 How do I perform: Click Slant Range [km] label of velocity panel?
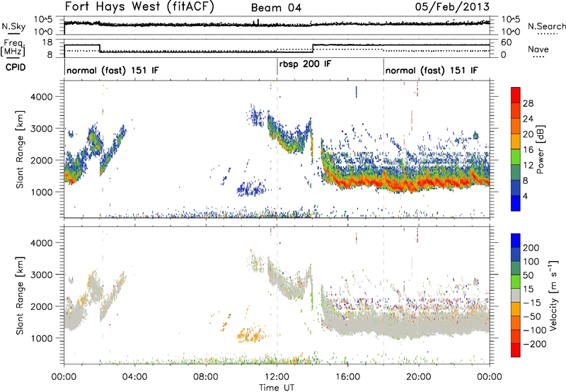click(20, 296)
